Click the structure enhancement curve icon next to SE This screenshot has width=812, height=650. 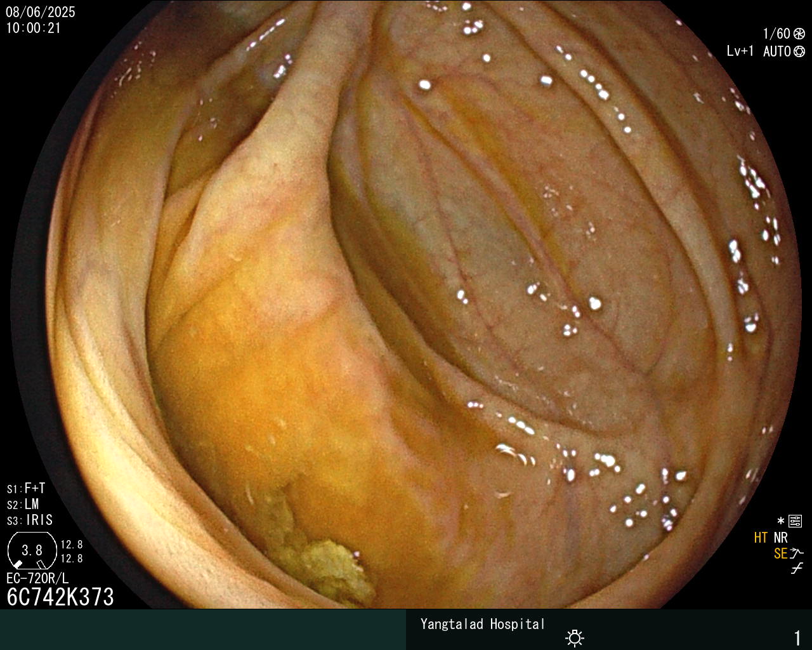point(797,553)
